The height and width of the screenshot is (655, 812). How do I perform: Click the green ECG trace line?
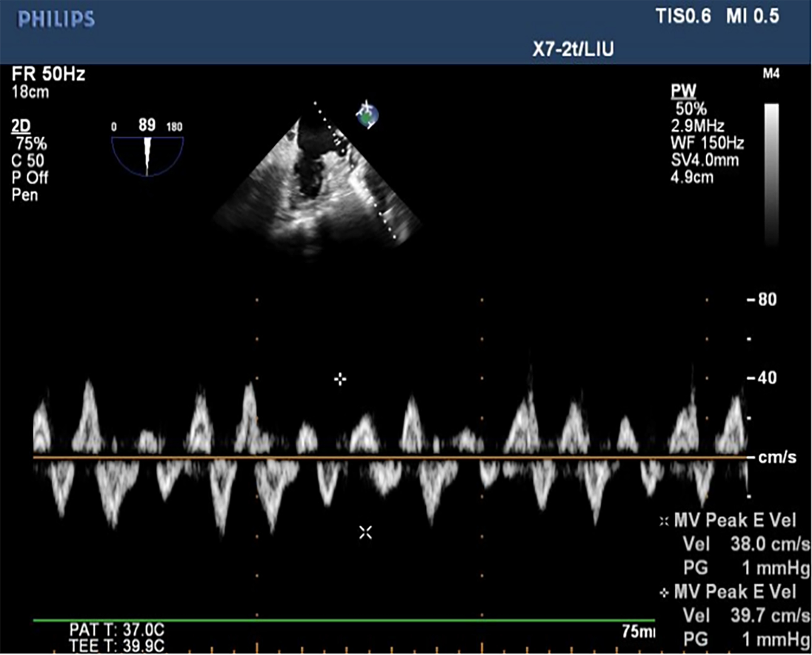point(344,620)
